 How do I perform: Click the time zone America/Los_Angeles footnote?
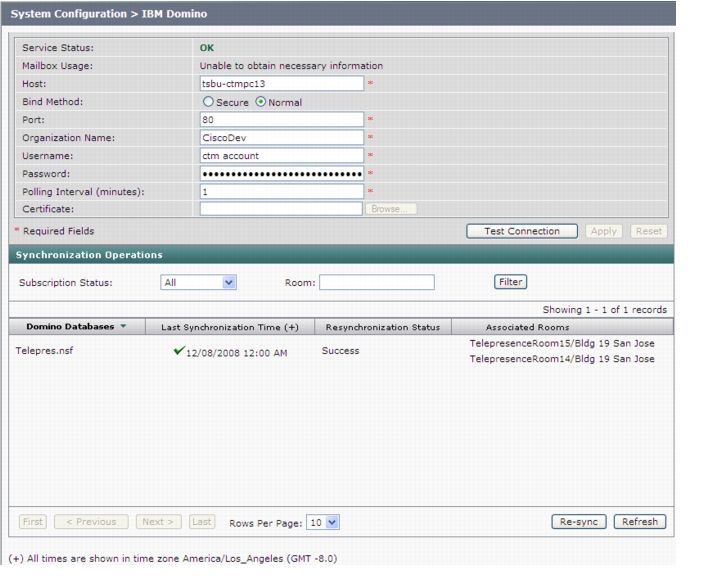click(x=173, y=559)
